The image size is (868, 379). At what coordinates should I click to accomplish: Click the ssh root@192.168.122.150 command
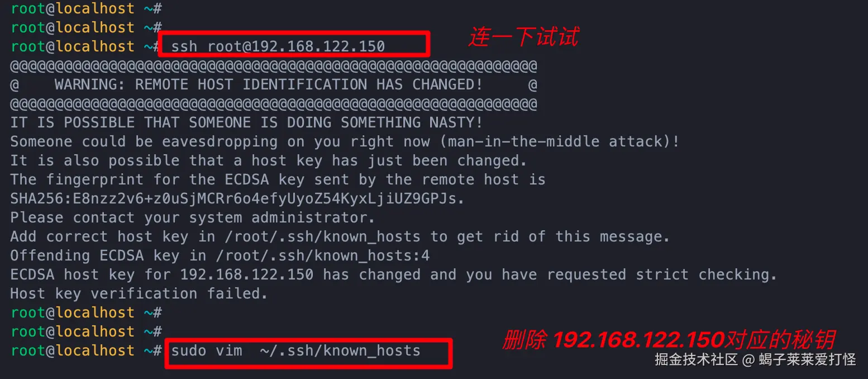278,46
